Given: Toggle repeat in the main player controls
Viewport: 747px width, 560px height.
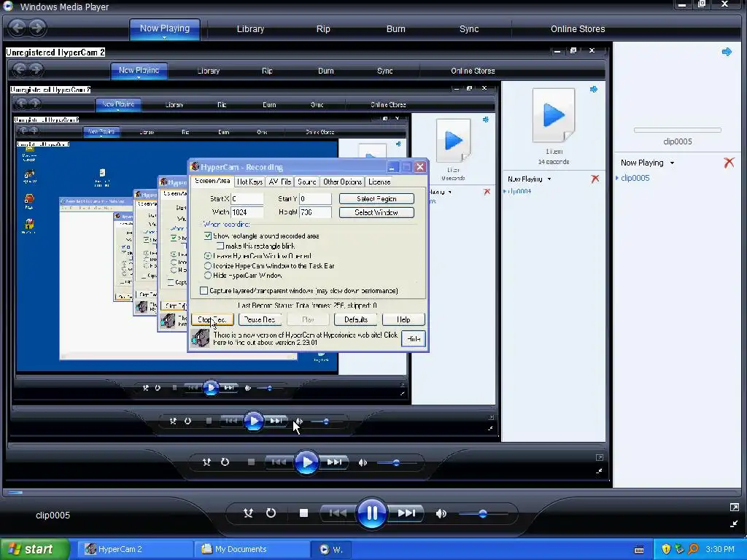Looking at the screenshot, I should 271,513.
